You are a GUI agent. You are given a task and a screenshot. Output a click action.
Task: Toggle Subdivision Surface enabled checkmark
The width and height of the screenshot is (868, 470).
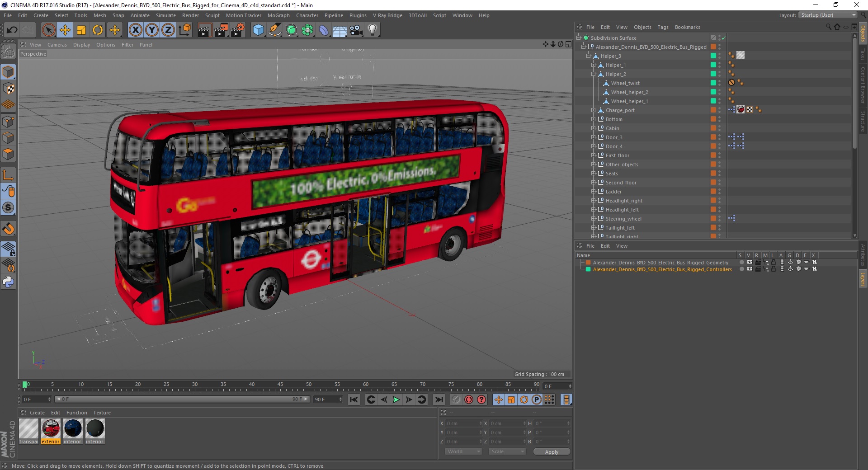[x=724, y=38]
